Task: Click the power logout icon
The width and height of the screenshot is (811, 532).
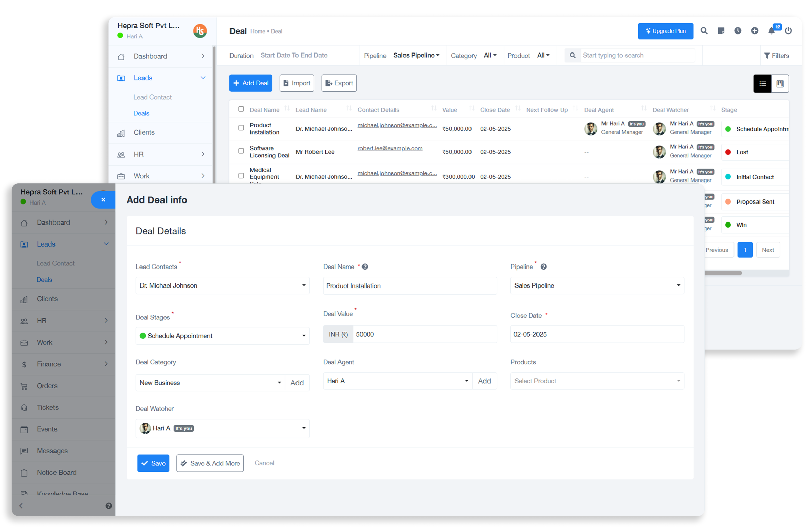Action: pos(788,31)
